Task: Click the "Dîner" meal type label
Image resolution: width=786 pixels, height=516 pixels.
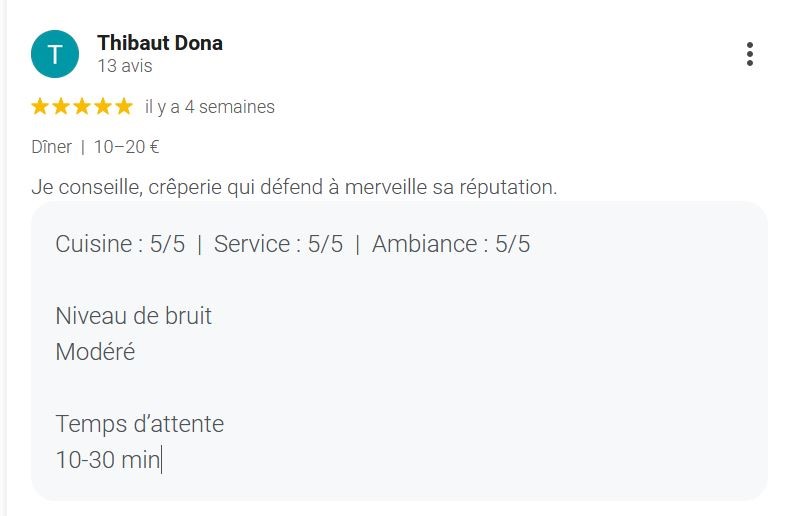Action: coord(52,147)
